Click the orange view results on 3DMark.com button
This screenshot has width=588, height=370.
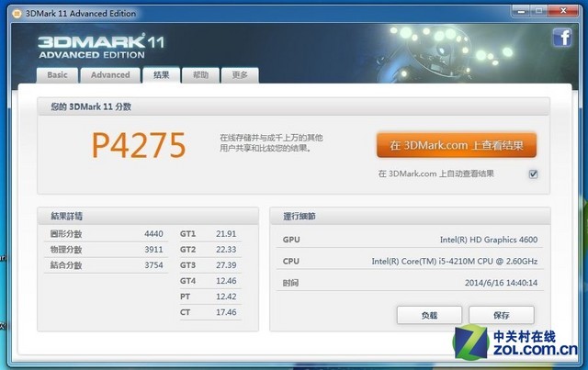[457, 145]
